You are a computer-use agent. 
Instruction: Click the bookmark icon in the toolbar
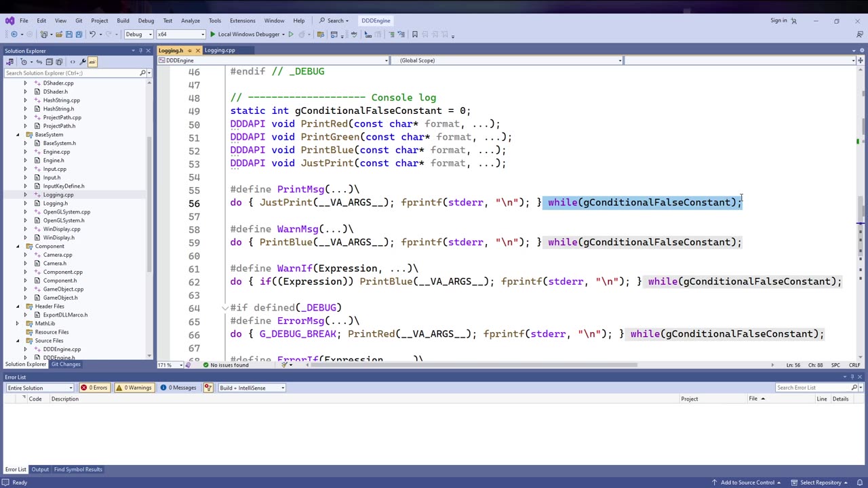click(x=414, y=34)
